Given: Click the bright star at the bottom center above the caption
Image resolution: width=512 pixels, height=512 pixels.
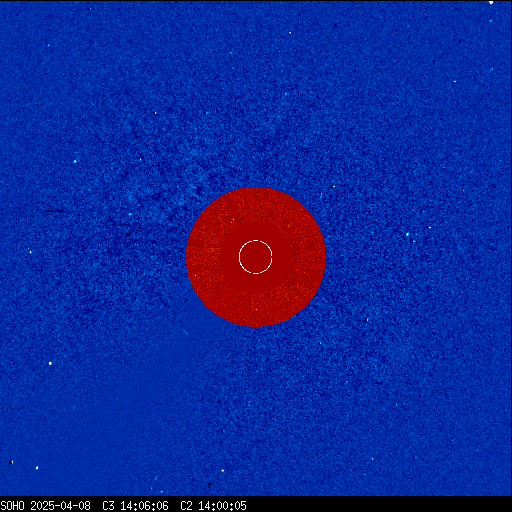Looking at the screenshot, I should tap(222, 471).
